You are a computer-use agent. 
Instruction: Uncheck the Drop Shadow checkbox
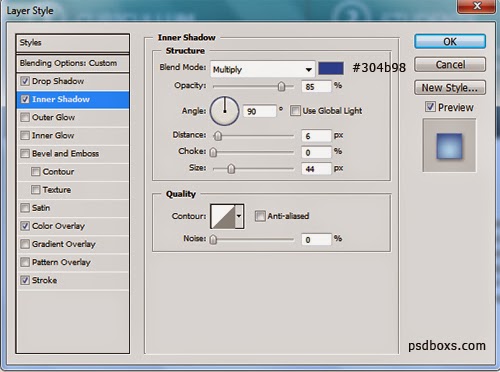[25, 81]
